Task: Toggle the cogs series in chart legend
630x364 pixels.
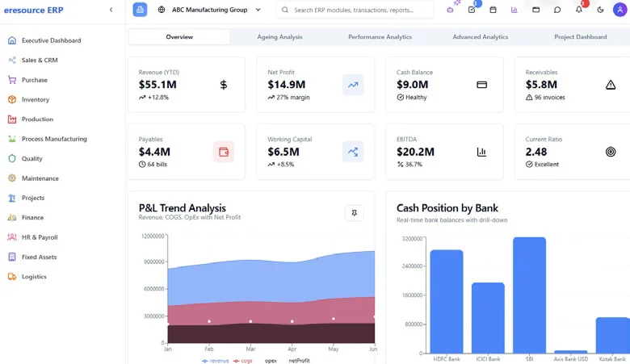Action: coord(242,360)
